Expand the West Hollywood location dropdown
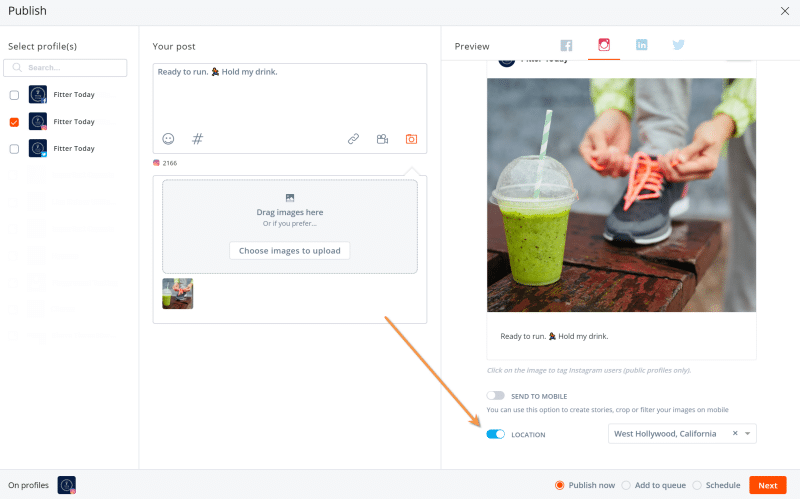The image size is (800, 499). pos(749,434)
